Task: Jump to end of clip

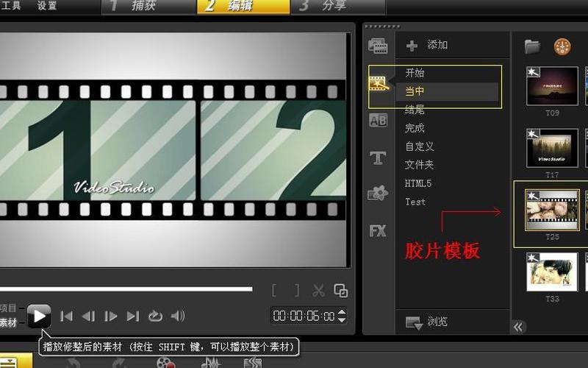Action: coord(133,316)
